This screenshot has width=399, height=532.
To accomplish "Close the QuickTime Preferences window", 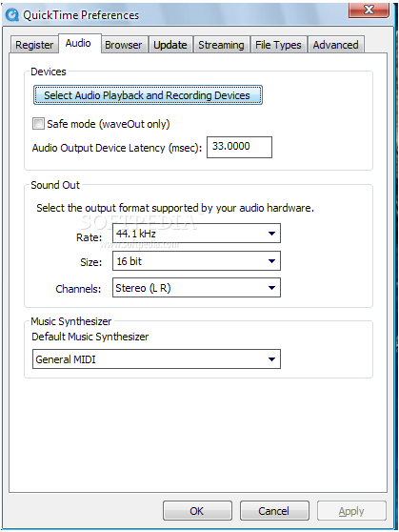I will (369, 10).
